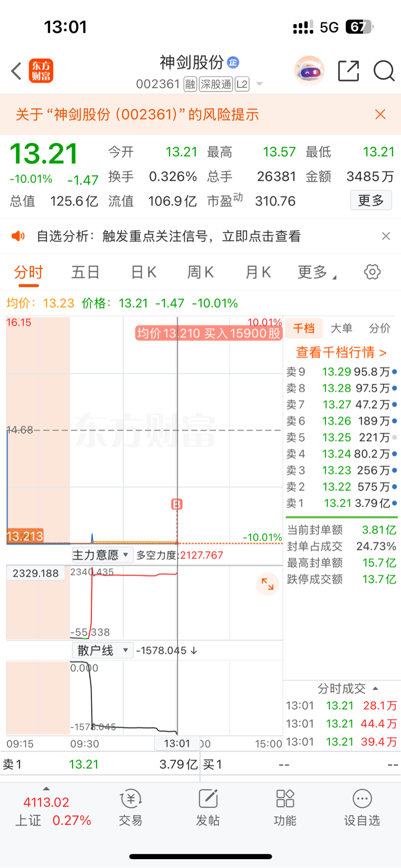The height and width of the screenshot is (868, 401).
Task: Tap the 市盈 310.76 value
Action: [275, 201]
